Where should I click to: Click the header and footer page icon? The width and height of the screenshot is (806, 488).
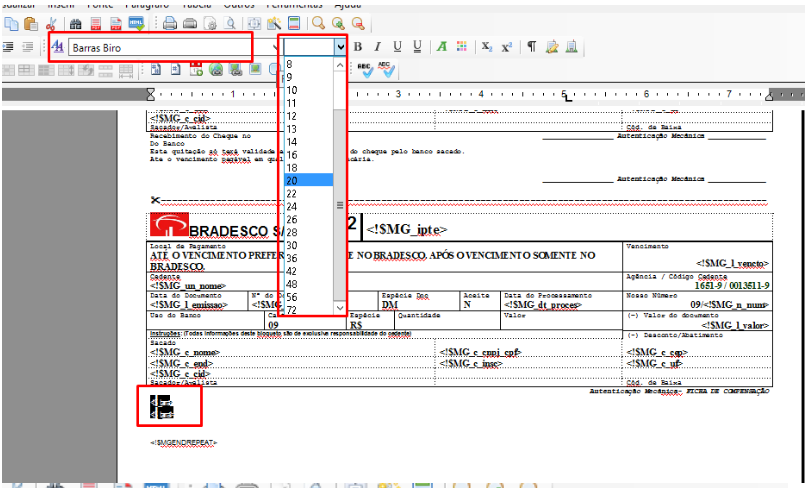coord(294,24)
